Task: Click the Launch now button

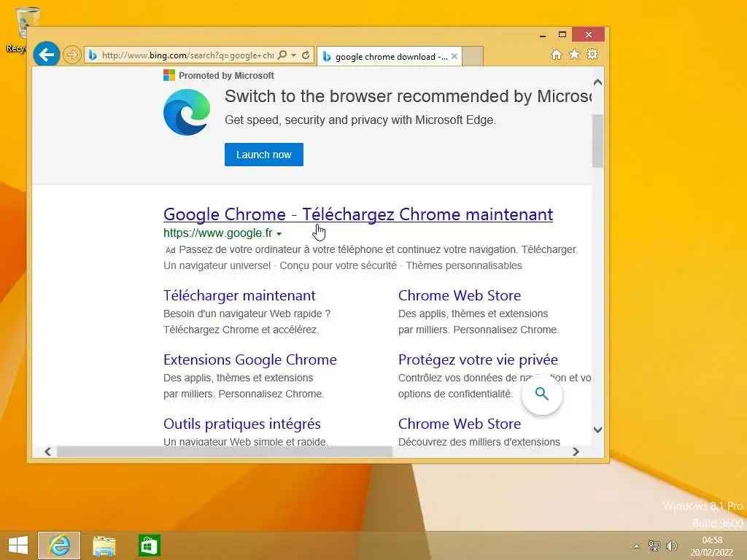Action: (264, 155)
